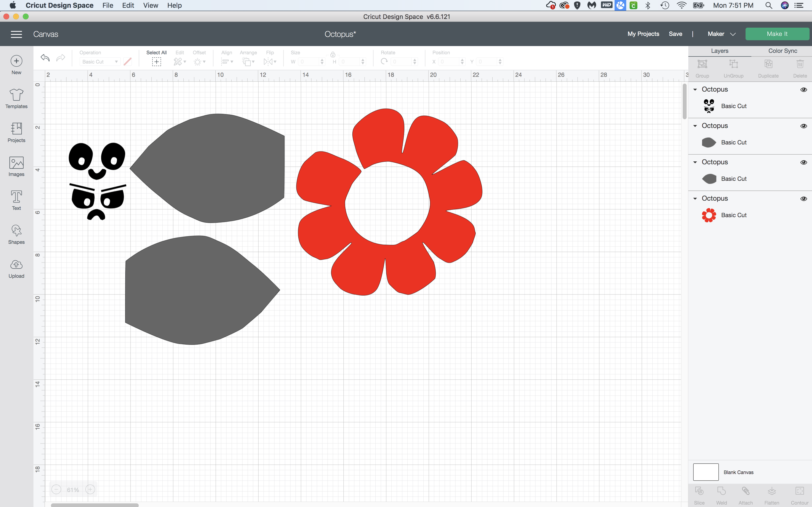Open Templates in sidebar

point(16,99)
